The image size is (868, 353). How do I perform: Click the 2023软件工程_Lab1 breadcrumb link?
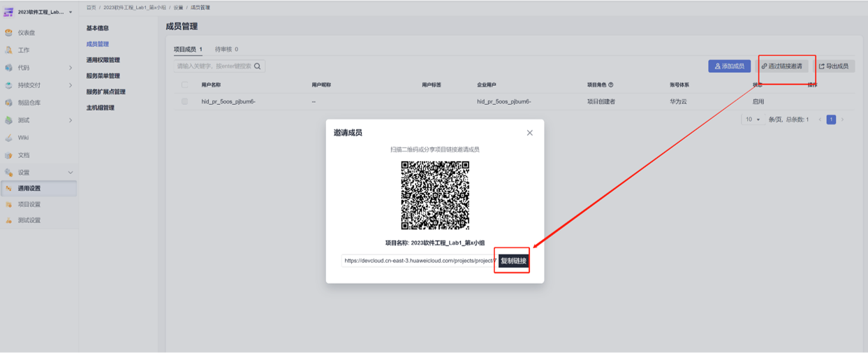tap(135, 7)
